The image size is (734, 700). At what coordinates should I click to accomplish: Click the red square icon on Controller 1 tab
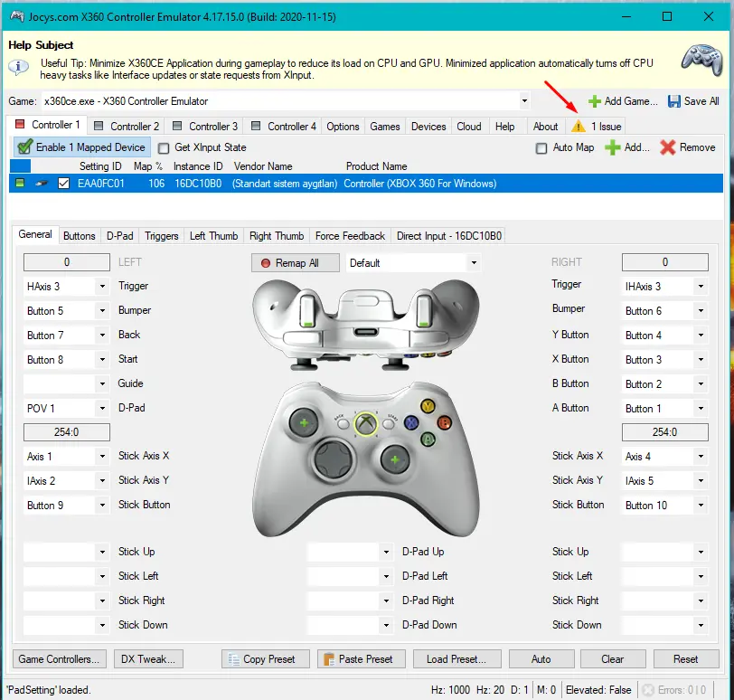click(x=20, y=124)
